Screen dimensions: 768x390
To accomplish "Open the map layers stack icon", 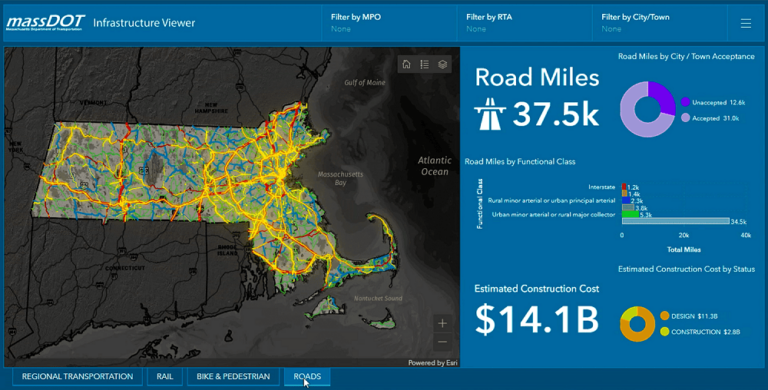I will pyautogui.click(x=442, y=64).
